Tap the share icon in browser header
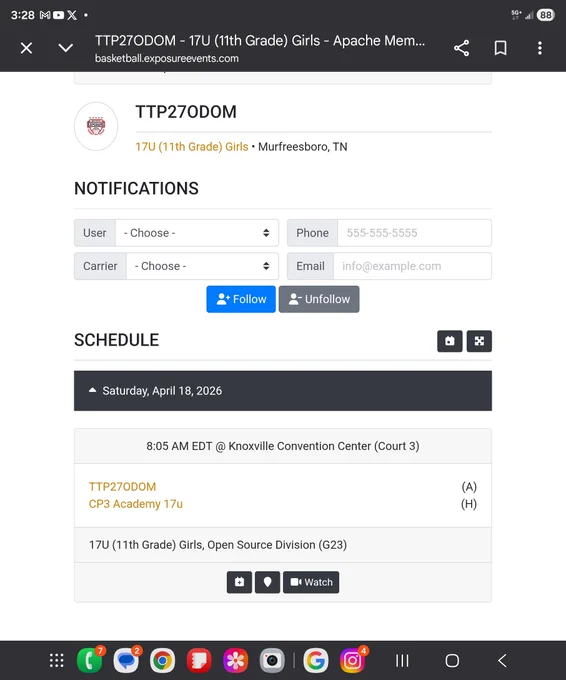 (x=461, y=48)
